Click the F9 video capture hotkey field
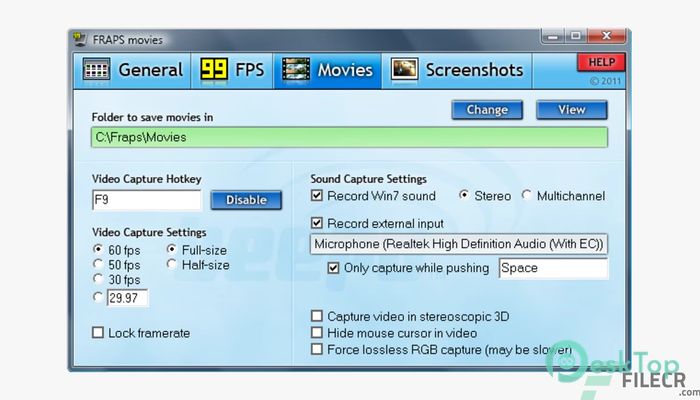Screen dimensions: 700x400 (x=147, y=200)
